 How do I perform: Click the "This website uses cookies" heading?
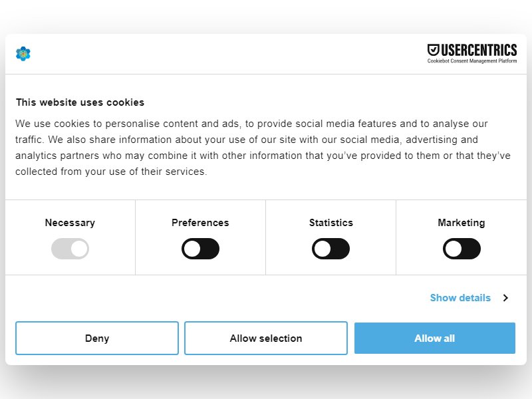(80, 102)
